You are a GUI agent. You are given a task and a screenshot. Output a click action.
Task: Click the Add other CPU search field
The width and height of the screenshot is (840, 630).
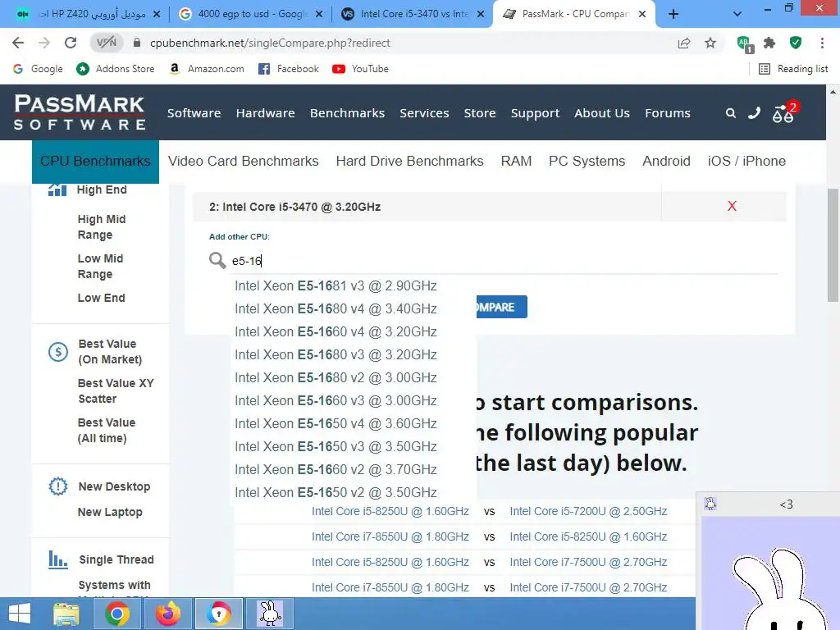[504, 261]
